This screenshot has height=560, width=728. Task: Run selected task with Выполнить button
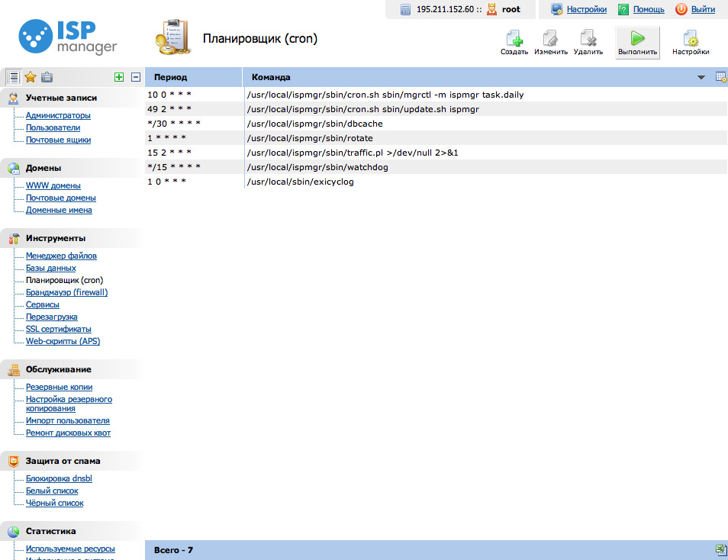point(637,42)
